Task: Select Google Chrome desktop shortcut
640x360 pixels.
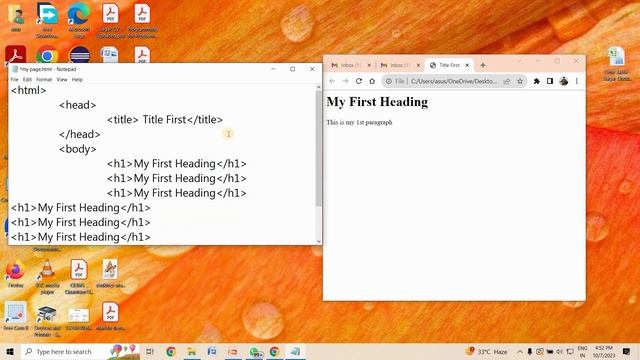Action: 47,56
